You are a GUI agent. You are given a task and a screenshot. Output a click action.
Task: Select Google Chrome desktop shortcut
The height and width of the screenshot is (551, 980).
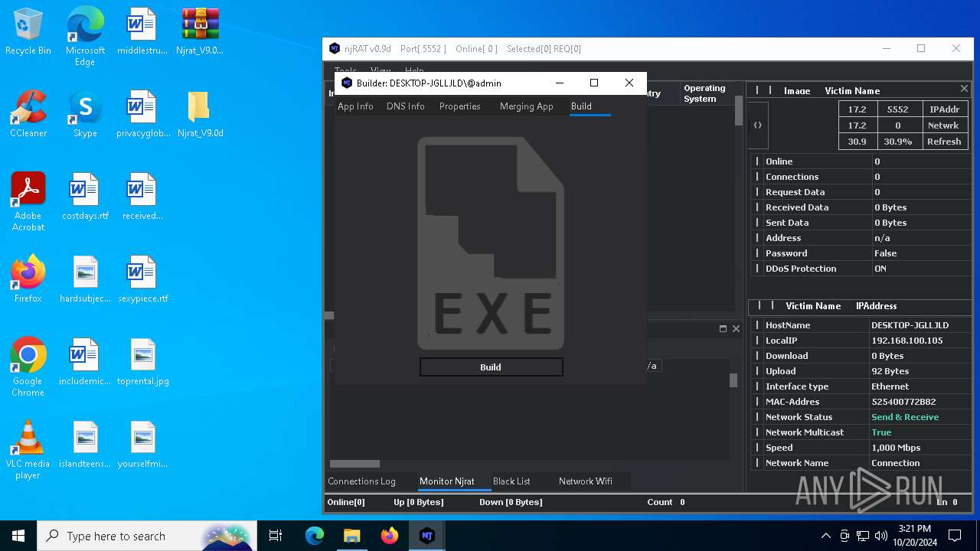coord(28,367)
